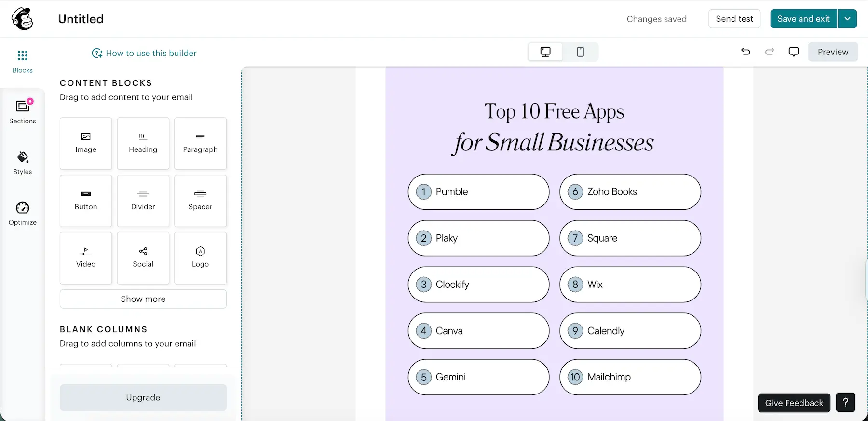The width and height of the screenshot is (868, 421).
Task: Click the Untitled email title
Action: [x=81, y=19]
